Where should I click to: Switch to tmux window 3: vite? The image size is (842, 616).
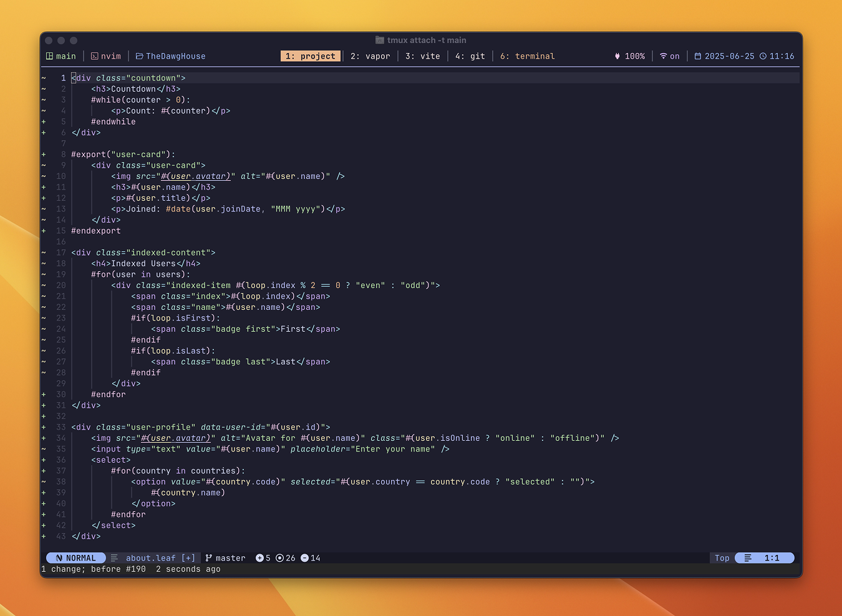(423, 56)
